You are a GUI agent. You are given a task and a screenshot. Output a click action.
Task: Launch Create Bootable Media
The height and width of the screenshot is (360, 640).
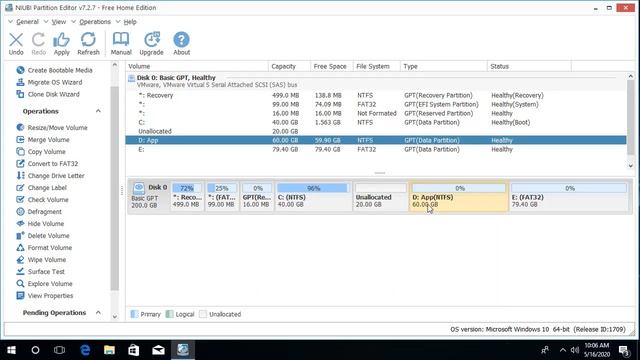(54, 70)
